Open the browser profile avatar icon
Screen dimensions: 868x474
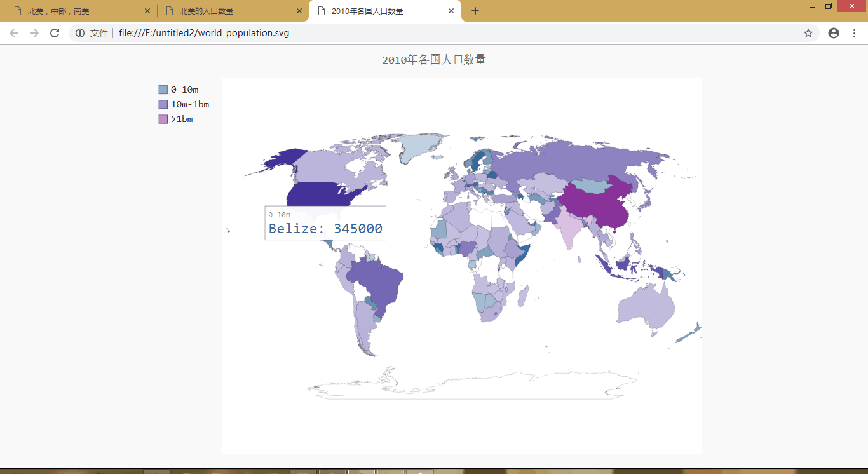click(833, 33)
